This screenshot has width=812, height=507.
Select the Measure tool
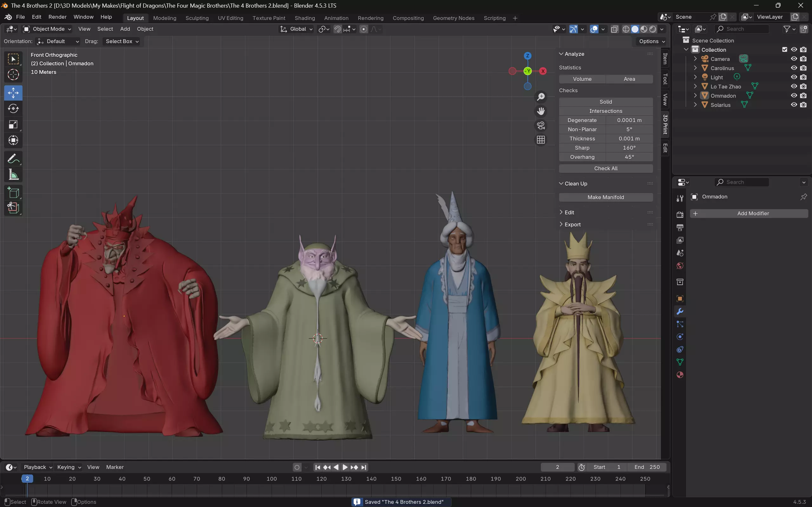[13, 174]
